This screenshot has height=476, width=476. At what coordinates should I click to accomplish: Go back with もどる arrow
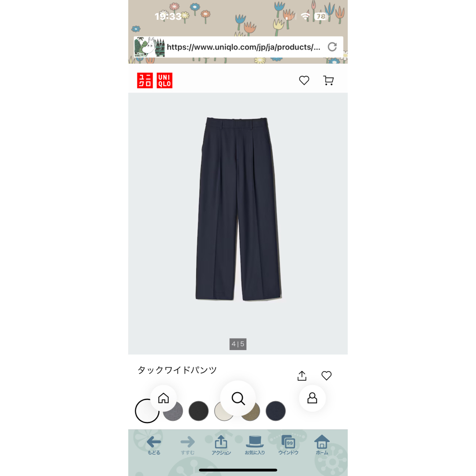coord(154,445)
